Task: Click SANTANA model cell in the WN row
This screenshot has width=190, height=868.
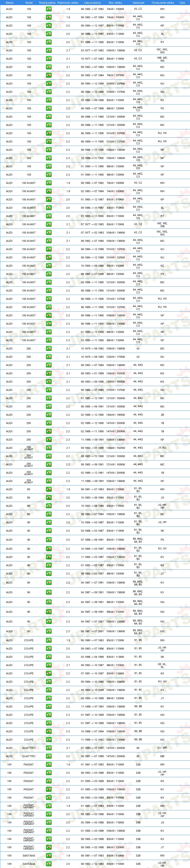Action: (x=29, y=856)
